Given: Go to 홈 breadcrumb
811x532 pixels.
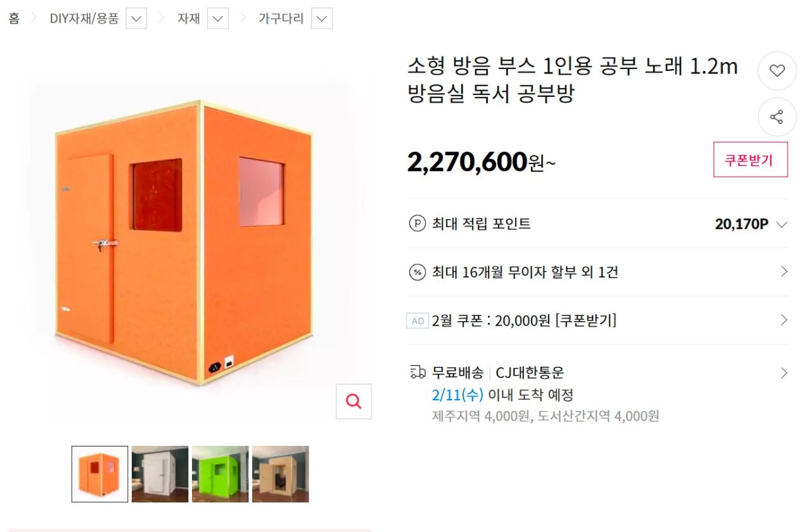Looking at the screenshot, I should tap(14, 19).
